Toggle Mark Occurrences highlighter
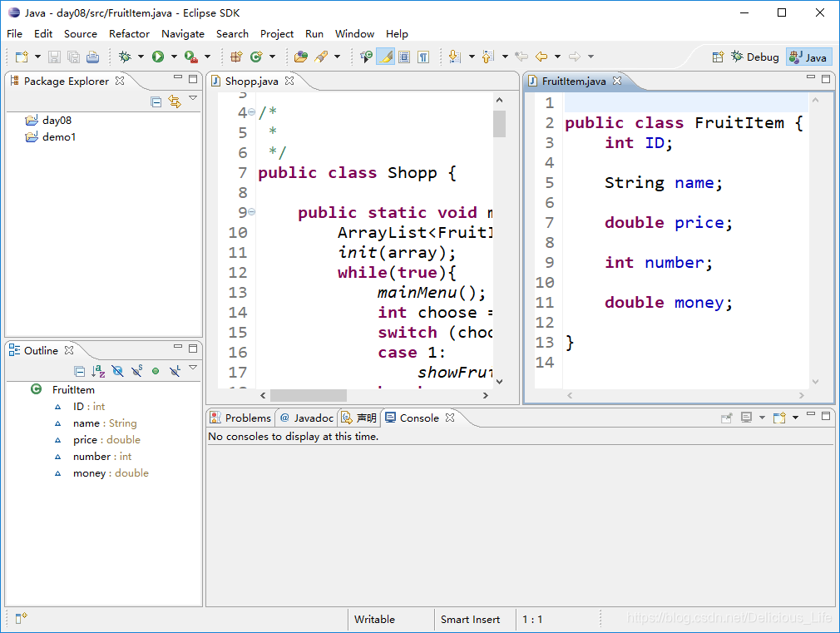The image size is (840, 633). (x=386, y=57)
